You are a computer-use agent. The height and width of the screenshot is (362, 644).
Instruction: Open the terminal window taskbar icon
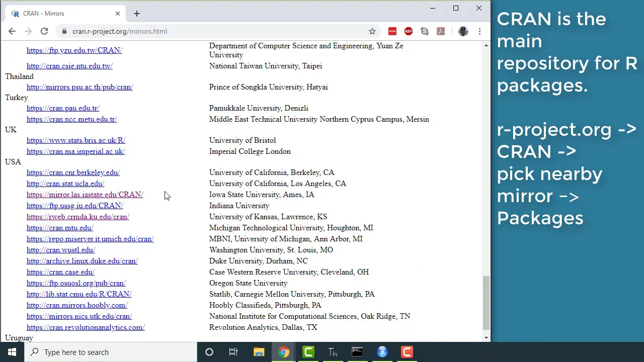click(357, 352)
